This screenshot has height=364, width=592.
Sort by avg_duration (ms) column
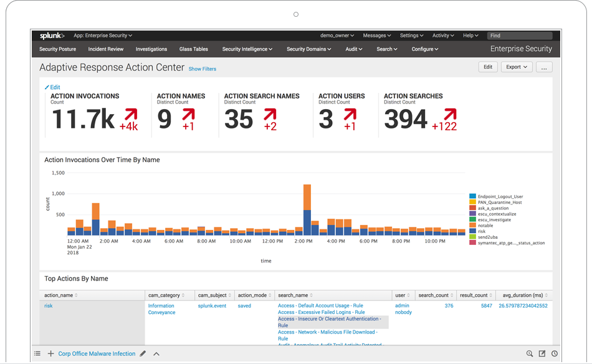(x=525, y=295)
